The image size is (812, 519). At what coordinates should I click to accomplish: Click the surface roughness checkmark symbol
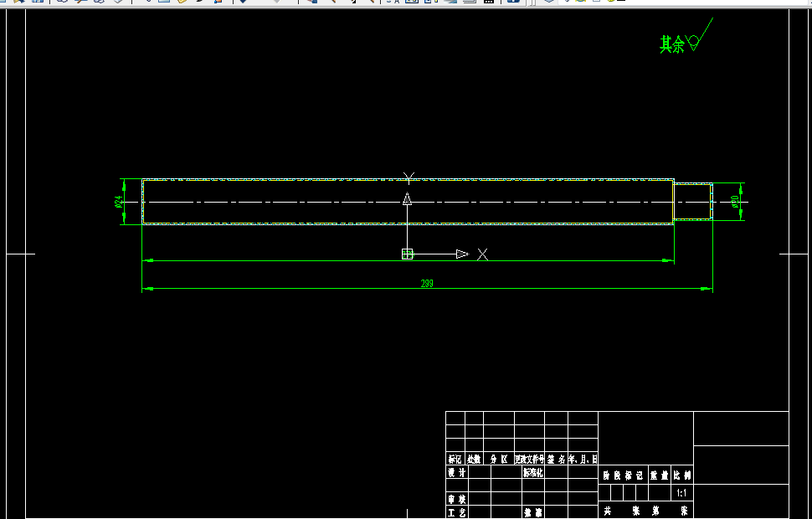pos(699,34)
